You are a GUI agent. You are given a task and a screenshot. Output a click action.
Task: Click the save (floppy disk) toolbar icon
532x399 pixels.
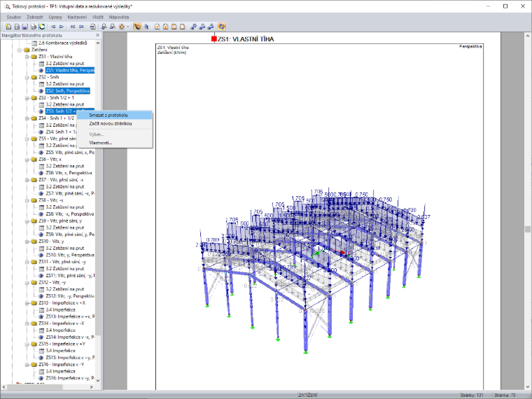coord(24,27)
